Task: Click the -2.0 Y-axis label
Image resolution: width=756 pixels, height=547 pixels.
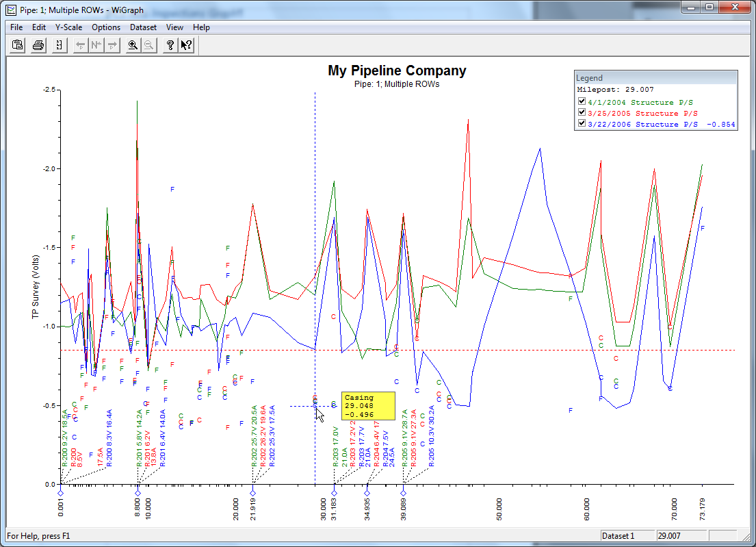Action: pyautogui.click(x=49, y=169)
